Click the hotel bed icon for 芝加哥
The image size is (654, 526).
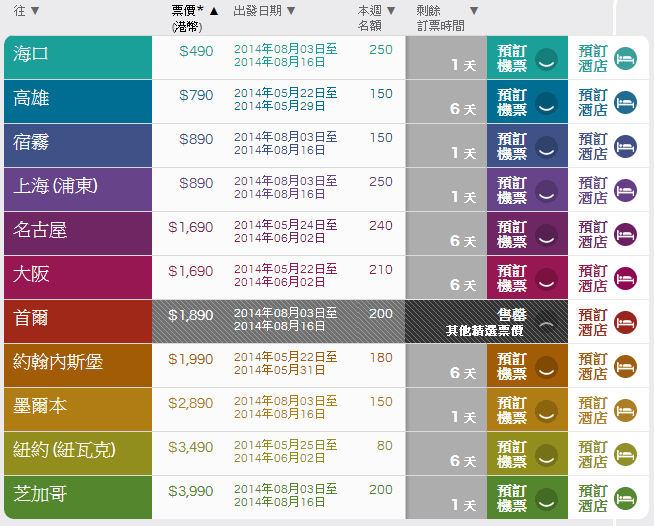coord(625,498)
